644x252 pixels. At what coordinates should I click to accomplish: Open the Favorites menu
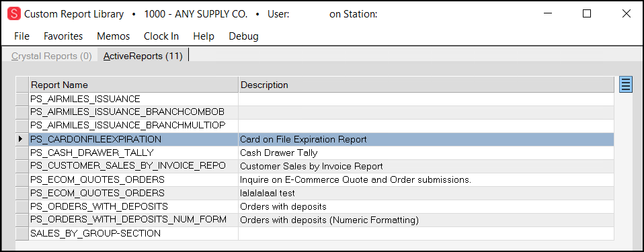click(63, 36)
